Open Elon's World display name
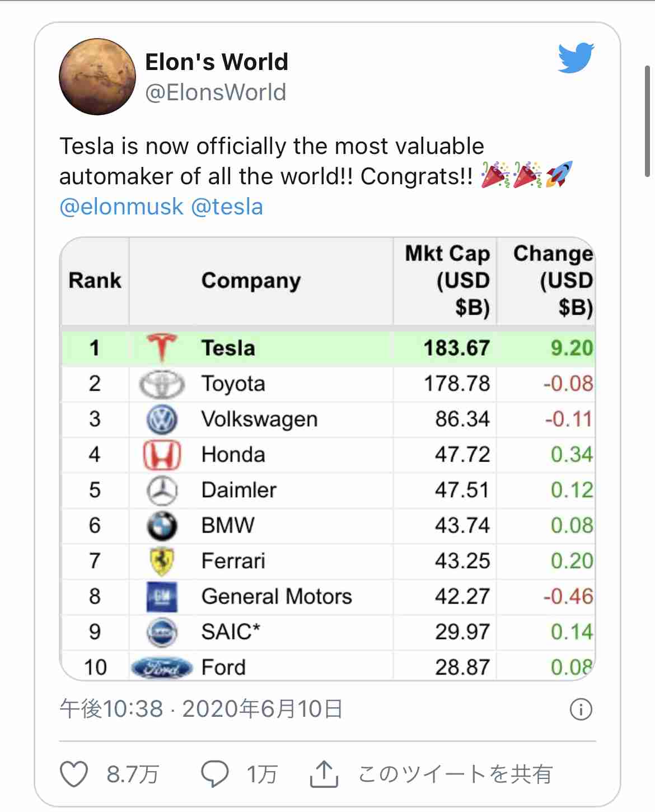This screenshot has height=812, width=655. click(x=217, y=62)
